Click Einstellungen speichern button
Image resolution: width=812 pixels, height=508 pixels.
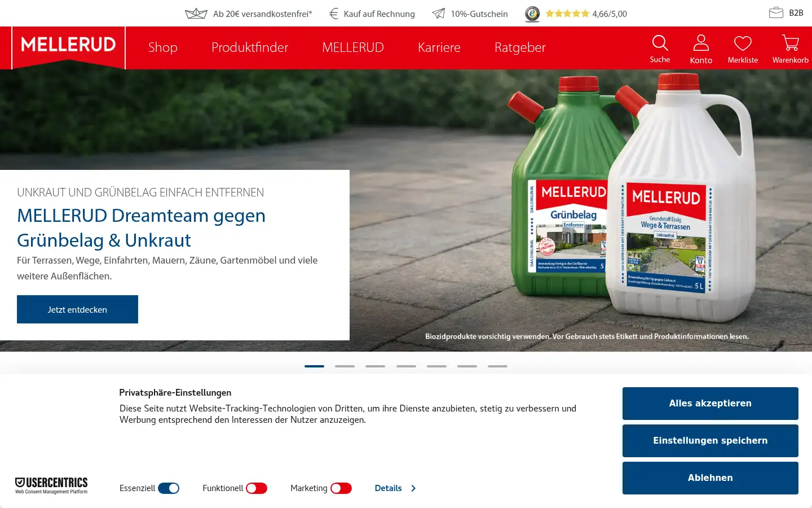pos(710,441)
